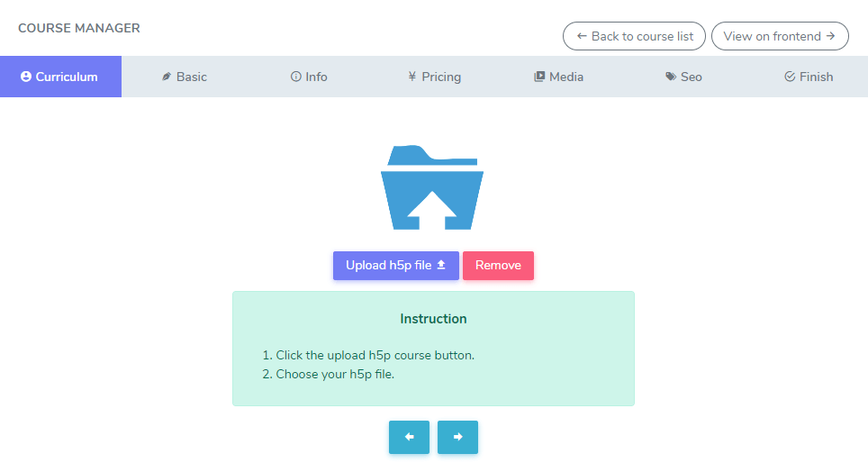
Task: Click the "Choose your h5p file" instruction line
Action: [x=335, y=374]
